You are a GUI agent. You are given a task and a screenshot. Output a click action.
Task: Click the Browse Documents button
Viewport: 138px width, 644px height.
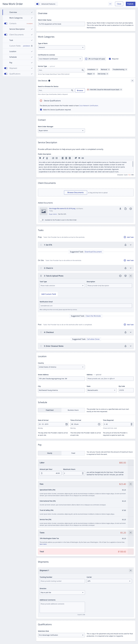[75, 192]
